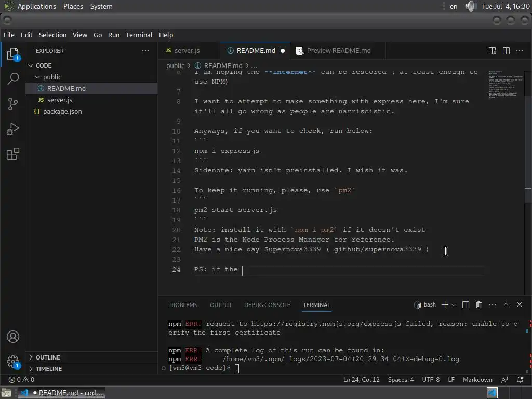Select README.md in the explorer tree
532x399 pixels.
[91, 88]
